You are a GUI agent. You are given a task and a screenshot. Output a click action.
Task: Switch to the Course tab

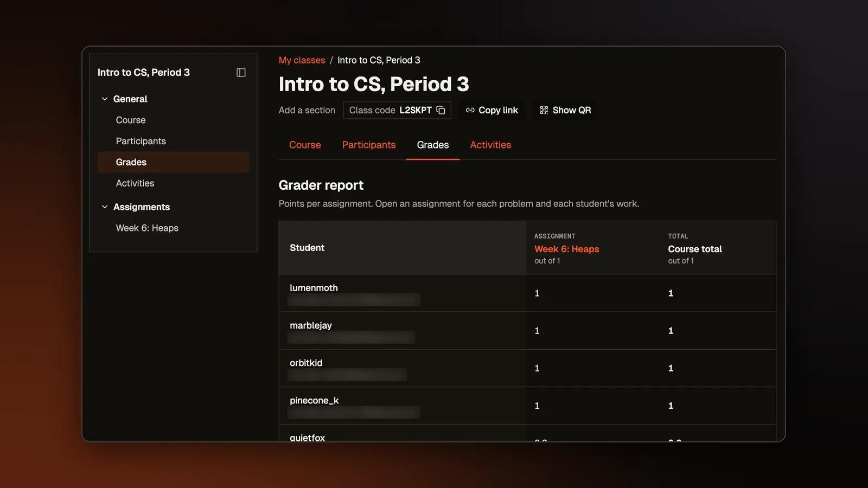pos(305,145)
